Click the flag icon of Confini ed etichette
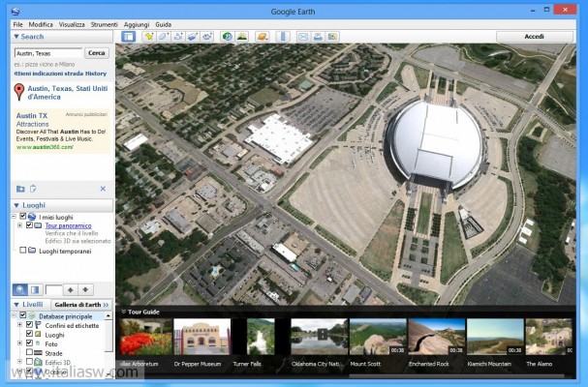This screenshot has width=588, height=387. (x=38, y=325)
